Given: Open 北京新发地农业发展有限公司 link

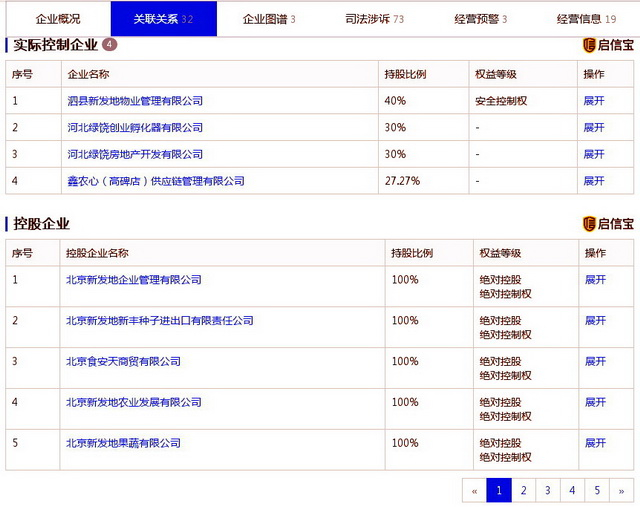Looking at the screenshot, I should pos(134,402).
